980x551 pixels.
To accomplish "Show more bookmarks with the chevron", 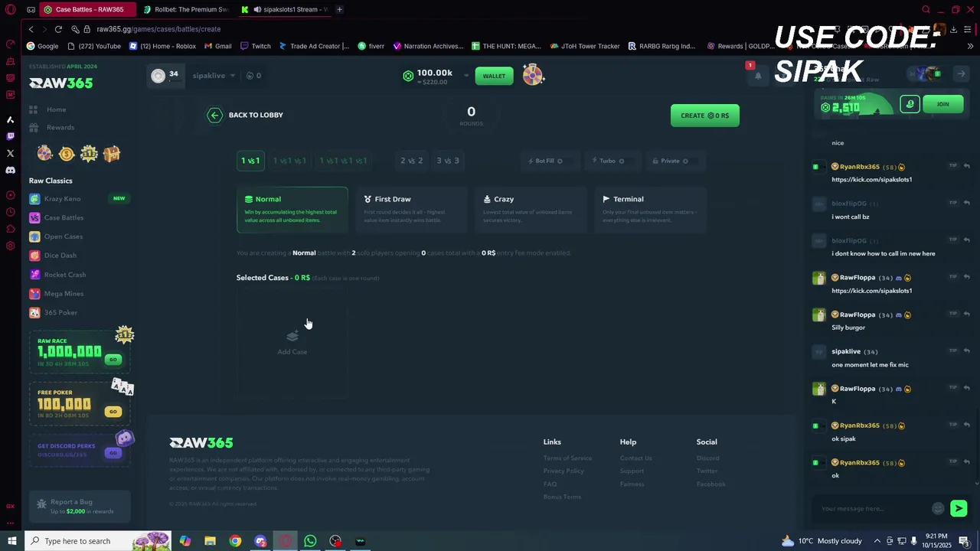I will pyautogui.click(x=970, y=46).
